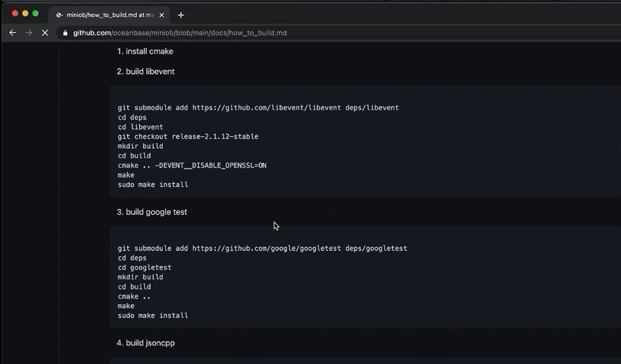Minimize the window with the yellow button
Screen dimensions: 621x364
pyautogui.click(x=25, y=13)
